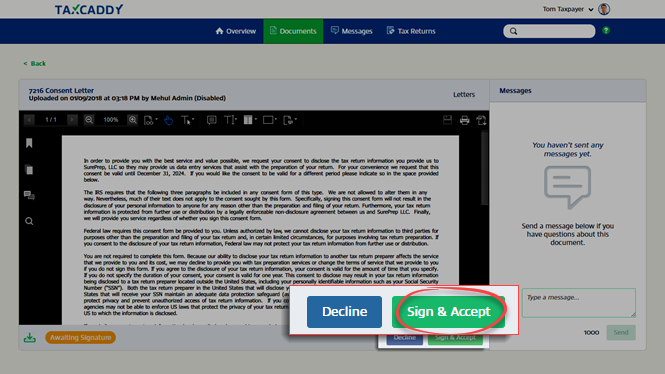This screenshot has height=374, width=665.
Task: Click the Awaiting Signature status badge
Action: (81, 338)
